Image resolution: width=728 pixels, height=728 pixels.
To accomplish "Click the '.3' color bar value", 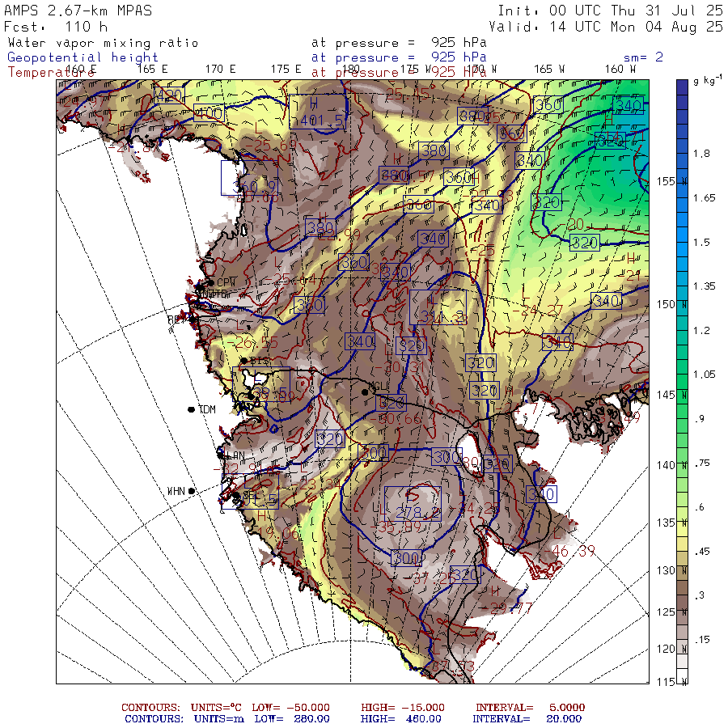I will click(700, 595).
